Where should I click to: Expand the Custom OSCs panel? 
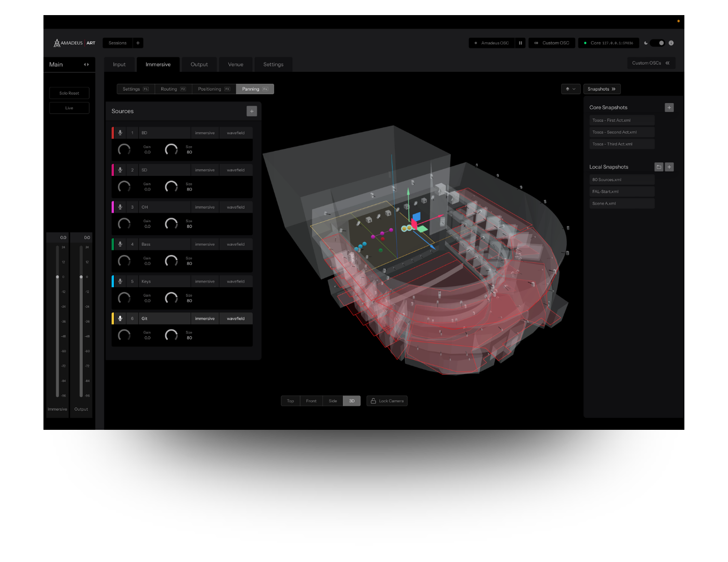(x=651, y=63)
